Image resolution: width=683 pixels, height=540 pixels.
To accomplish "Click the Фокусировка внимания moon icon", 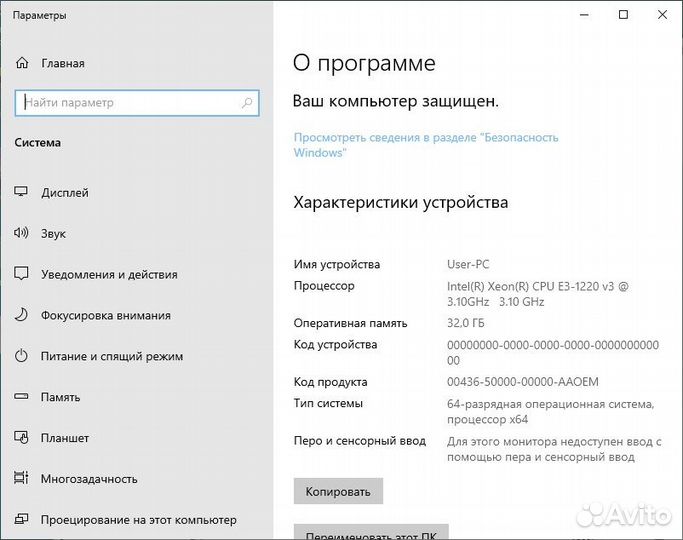I will click(22, 315).
